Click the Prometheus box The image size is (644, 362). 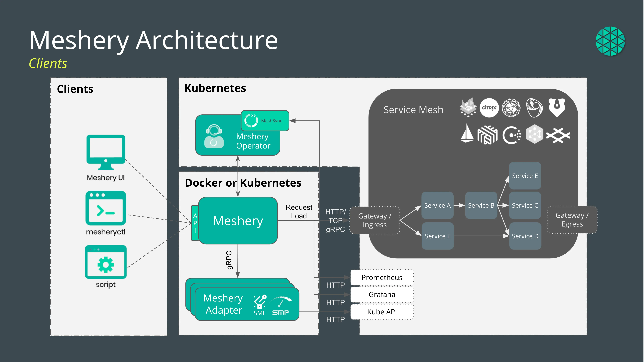click(x=382, y=277)
